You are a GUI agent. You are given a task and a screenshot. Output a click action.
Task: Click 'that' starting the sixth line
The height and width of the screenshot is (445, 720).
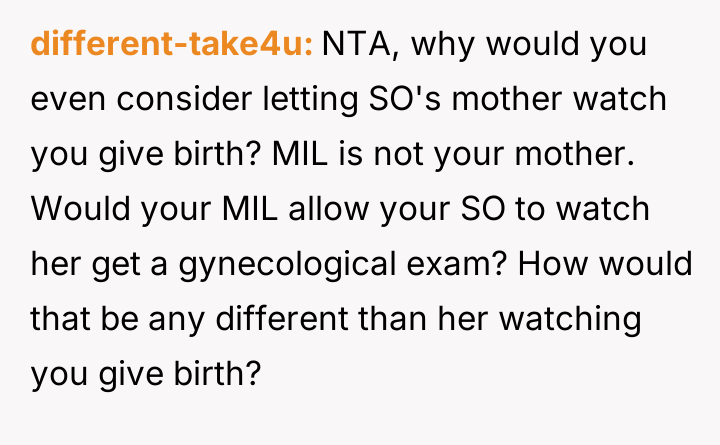[x=60, y=320]
